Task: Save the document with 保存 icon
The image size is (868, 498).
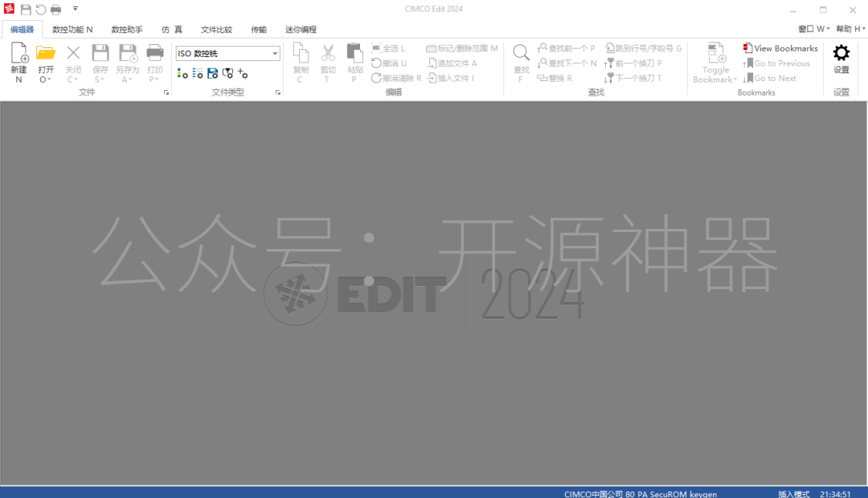Action: (x=100, y=55)
